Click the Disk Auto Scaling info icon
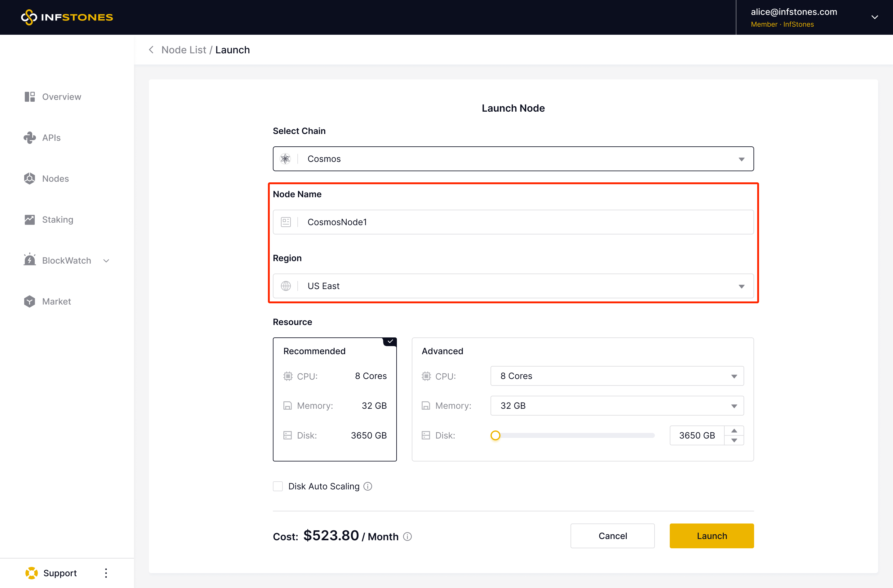Viewport: 893px width, 588px height. pos(368,486)
